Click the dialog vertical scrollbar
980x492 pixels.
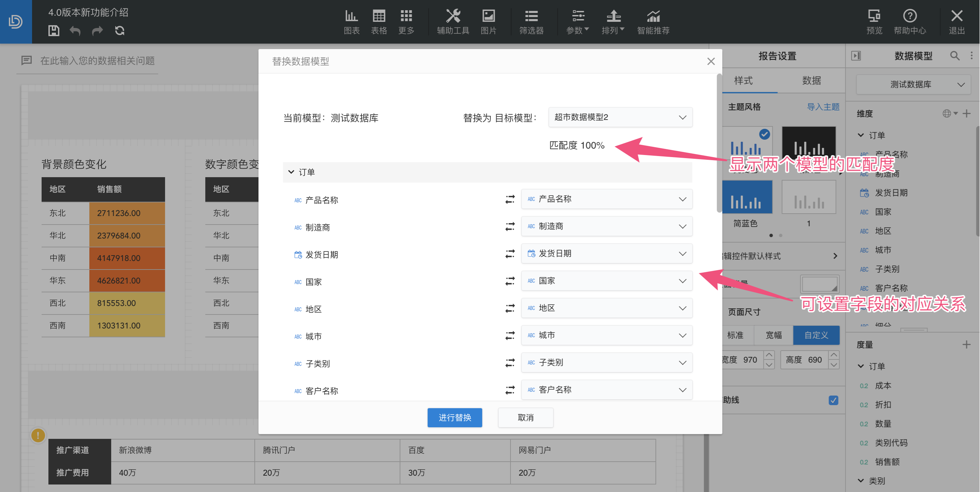(719, 144)
